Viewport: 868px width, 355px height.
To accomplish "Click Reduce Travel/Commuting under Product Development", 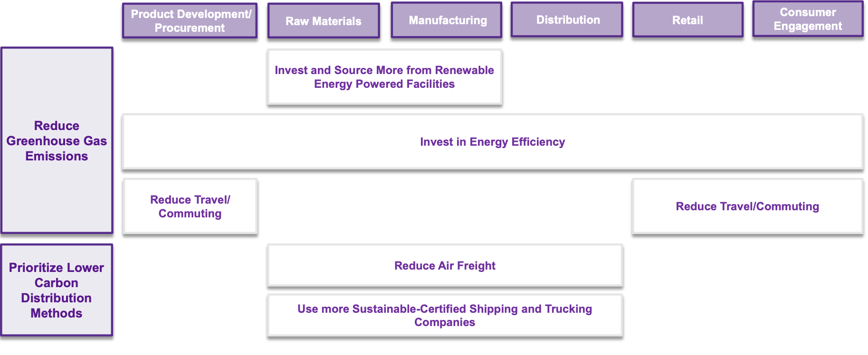I will [190, 206].
